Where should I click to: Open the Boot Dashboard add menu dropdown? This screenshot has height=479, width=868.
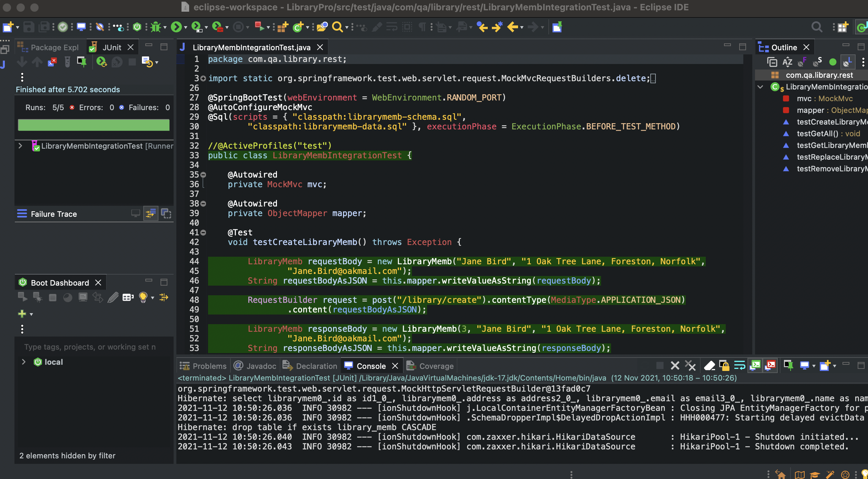31,314
